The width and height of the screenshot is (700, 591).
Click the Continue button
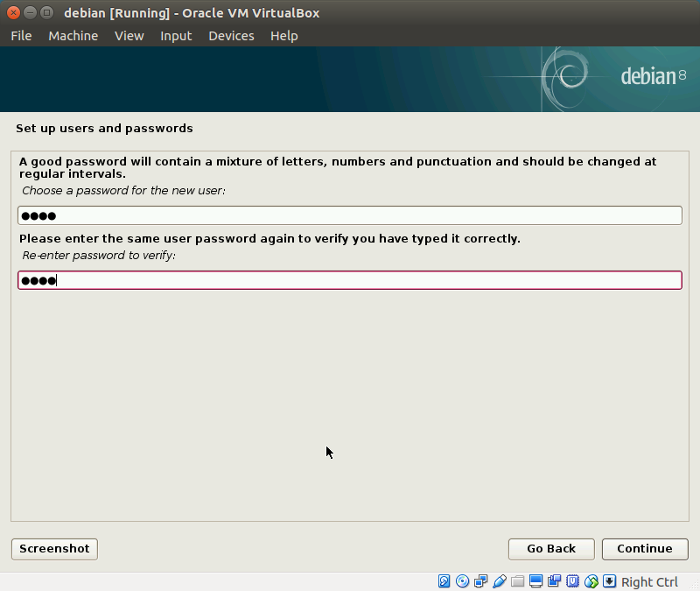point(645,549)
